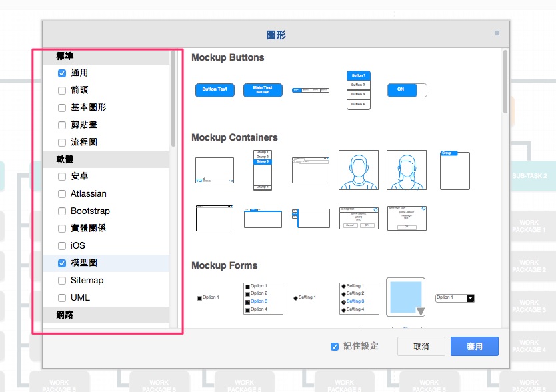This screenshot has height=392, width=556.
Task: Click the Mockup Containers heading
Action: pyautogui.click(x=235, y=137)
